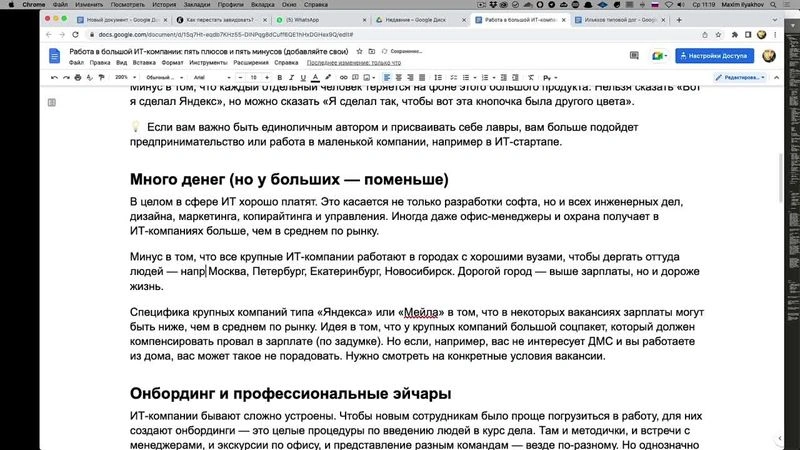Screen dimensions: 800x450
Task: Star the document
Action: point(359,52)
